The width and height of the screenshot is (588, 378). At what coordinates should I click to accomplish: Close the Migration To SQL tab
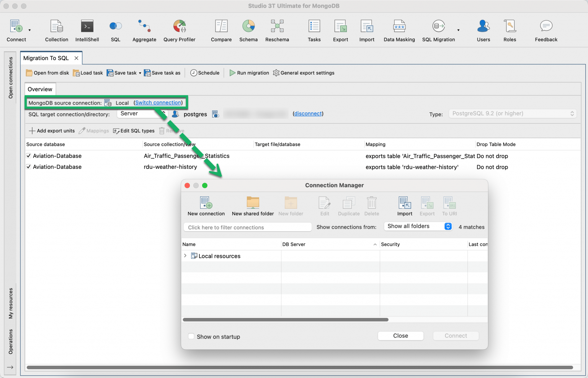(76, 58)
